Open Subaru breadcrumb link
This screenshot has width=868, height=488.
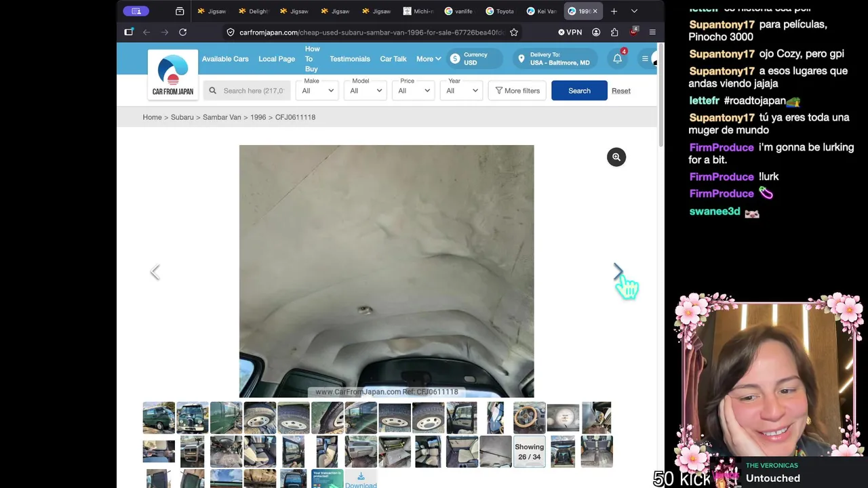[182, 117]
